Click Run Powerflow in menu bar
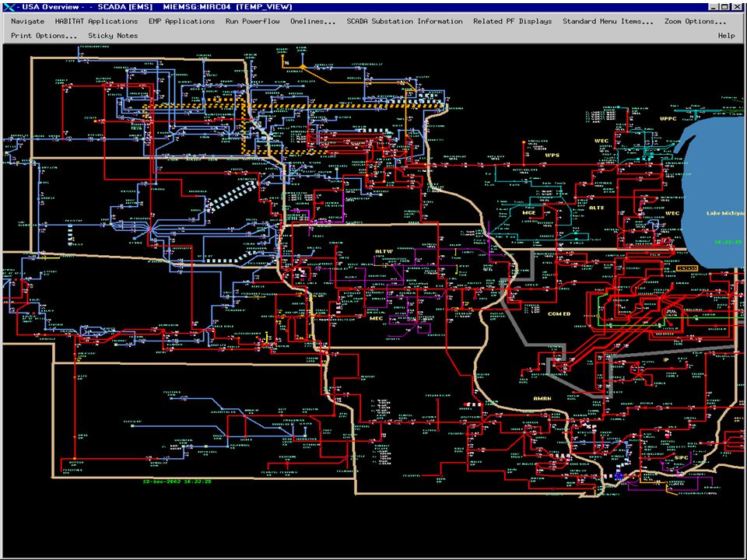 click(x=252, y=22)
